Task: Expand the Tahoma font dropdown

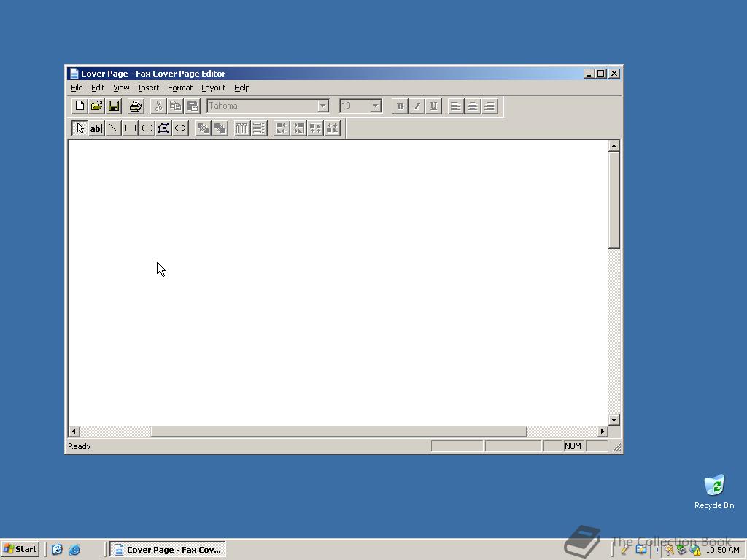Action: pyautogui.click(x=323, y=106)
